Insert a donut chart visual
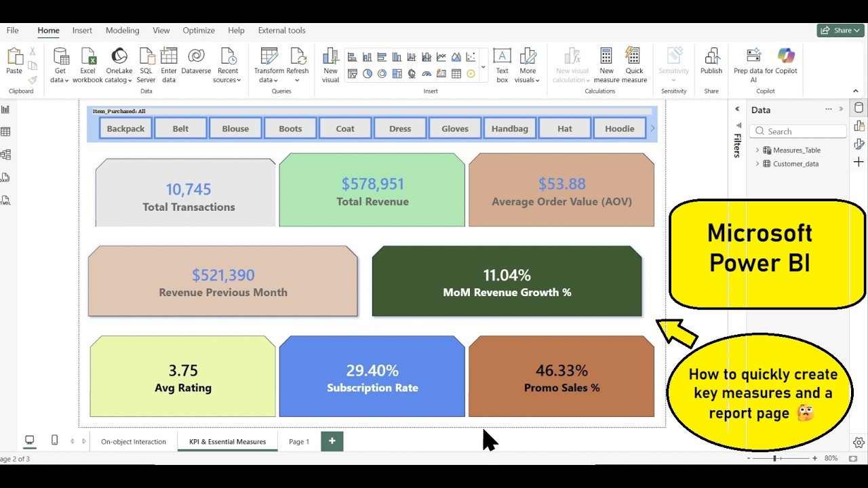Image resolution: width=868 pixels, height=488 pixels. (x=382, y=74)
